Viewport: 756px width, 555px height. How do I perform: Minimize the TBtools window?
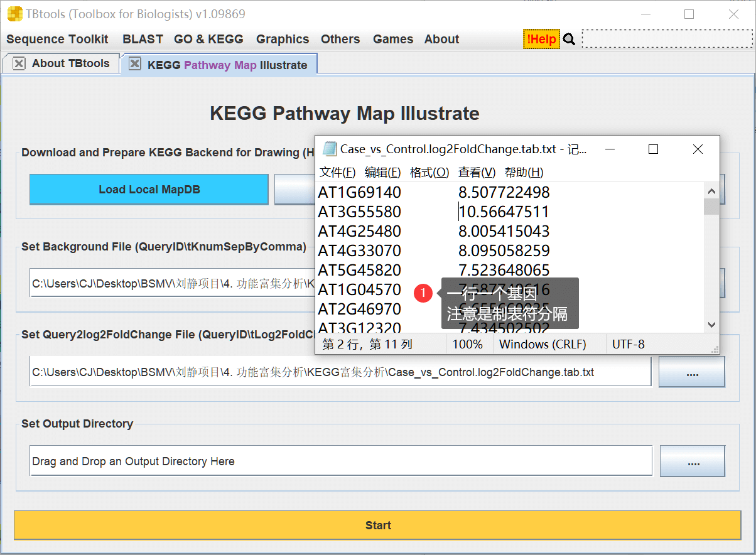(645, 14)
